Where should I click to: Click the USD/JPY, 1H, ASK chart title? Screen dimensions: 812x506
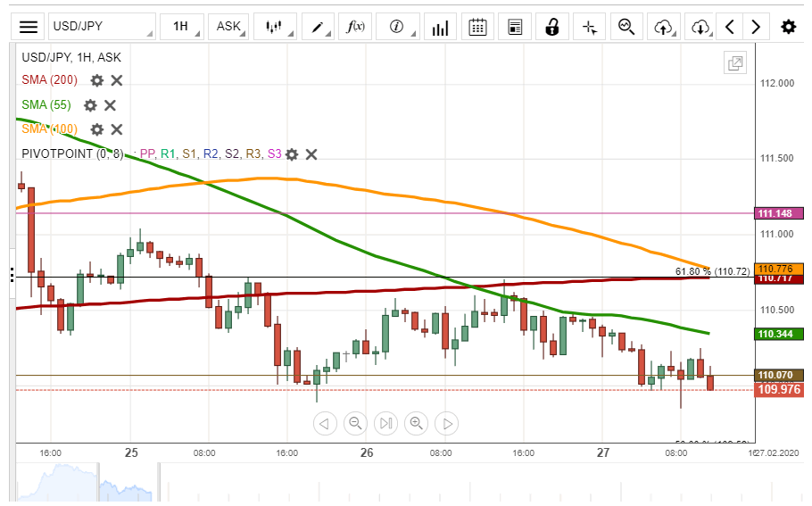pyautogui.click(x=71, y=57)
